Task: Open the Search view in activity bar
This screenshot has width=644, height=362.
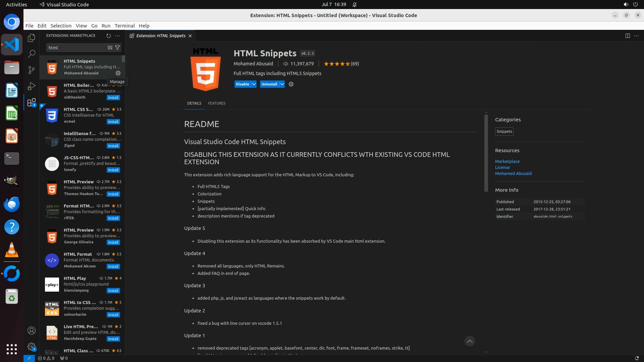Action: (31, 54)
